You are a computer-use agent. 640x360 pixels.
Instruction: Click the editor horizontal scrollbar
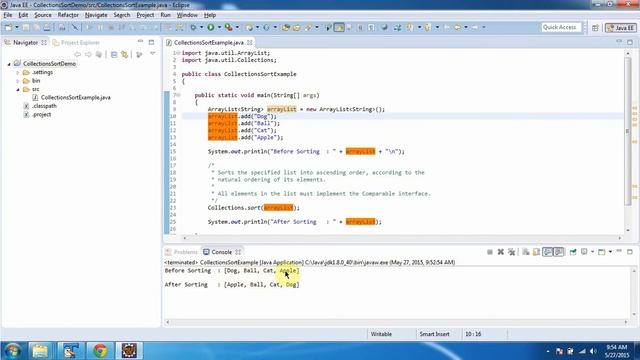(402, 238)
